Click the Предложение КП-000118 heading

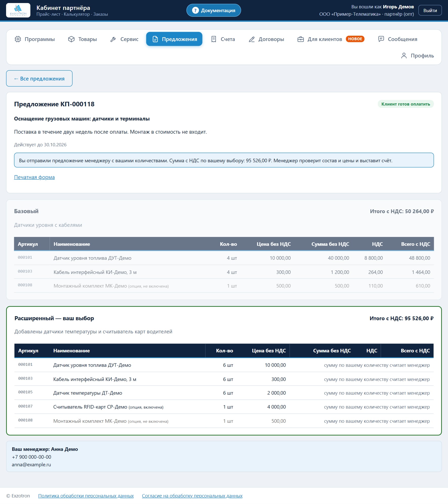pyautogui.click(x=54, y=104)
